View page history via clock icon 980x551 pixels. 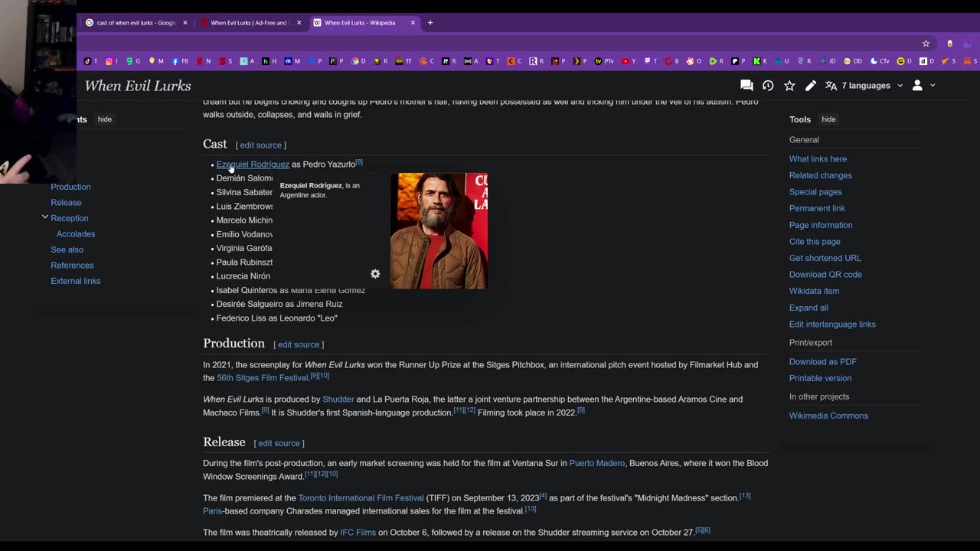pos(768,86)
